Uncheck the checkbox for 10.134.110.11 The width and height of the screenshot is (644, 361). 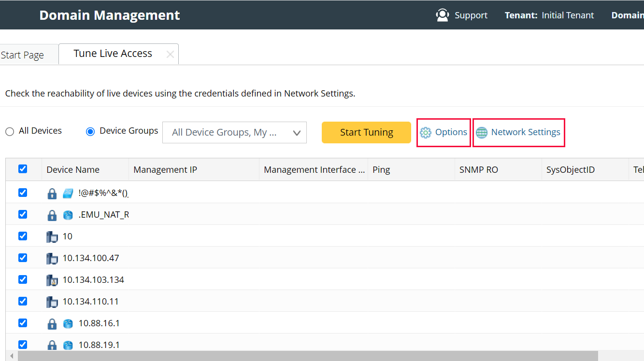coord(23,301)
